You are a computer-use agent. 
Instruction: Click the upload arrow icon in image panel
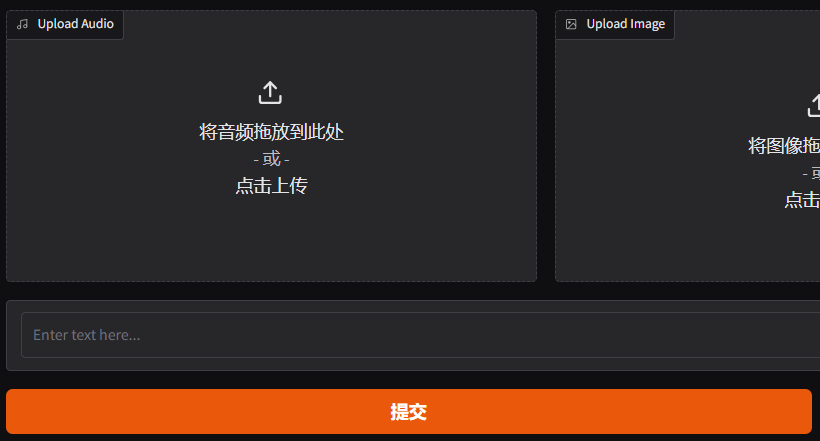click(814, 106)
